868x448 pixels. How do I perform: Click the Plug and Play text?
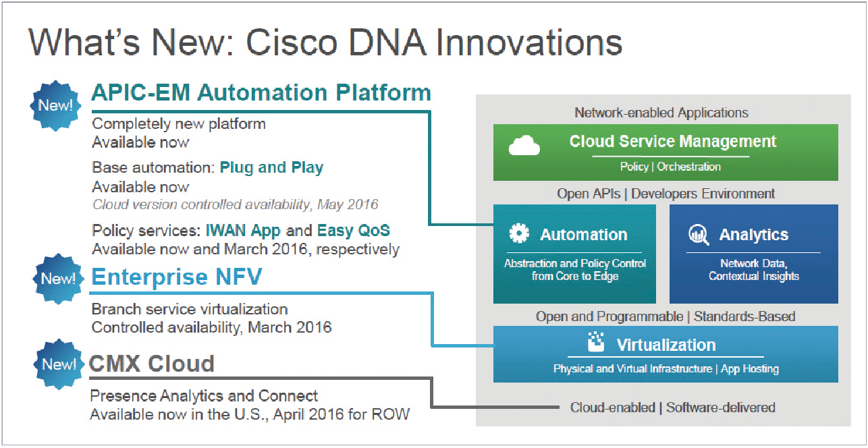[271, 167]
